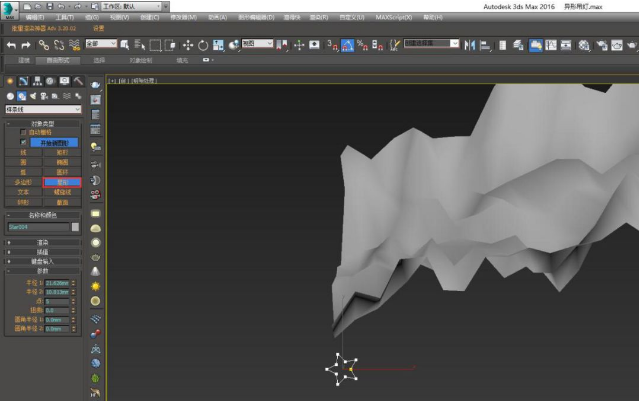639x401 pixels.
Task: Toggle the AutoGrid checkbox
Action: [23, 133]
